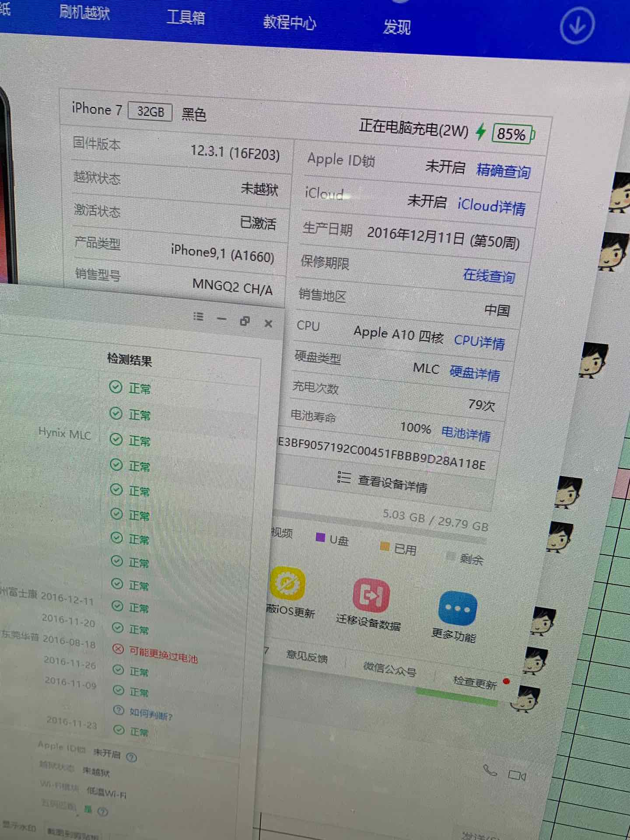Open the 发现 tab

[396, 27]
